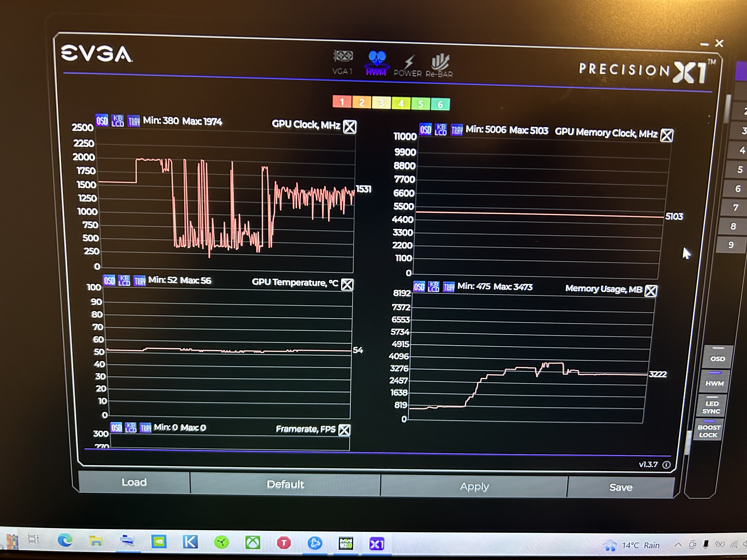Open the blue K app in the taskbar
The height and width of the screenshot is (560, 747).
[190, 542]
